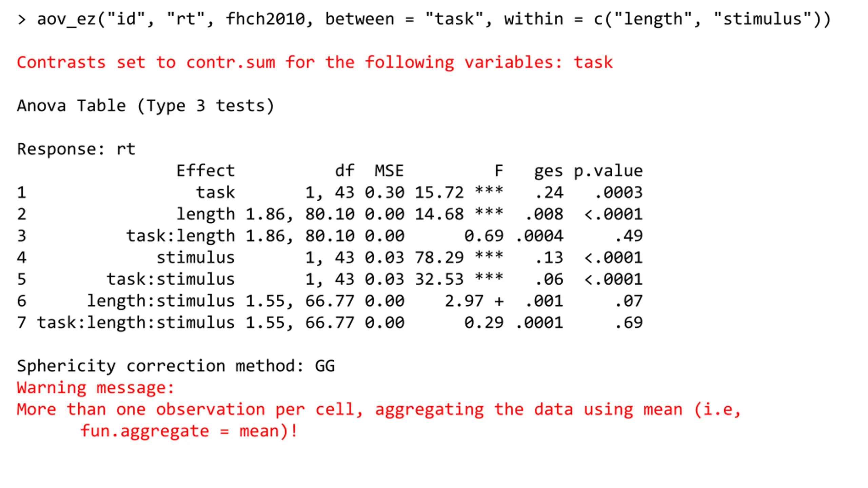Click the fun.aggregate = mean warning text
The image size is (868, 488).
click(x=189, y=431)
